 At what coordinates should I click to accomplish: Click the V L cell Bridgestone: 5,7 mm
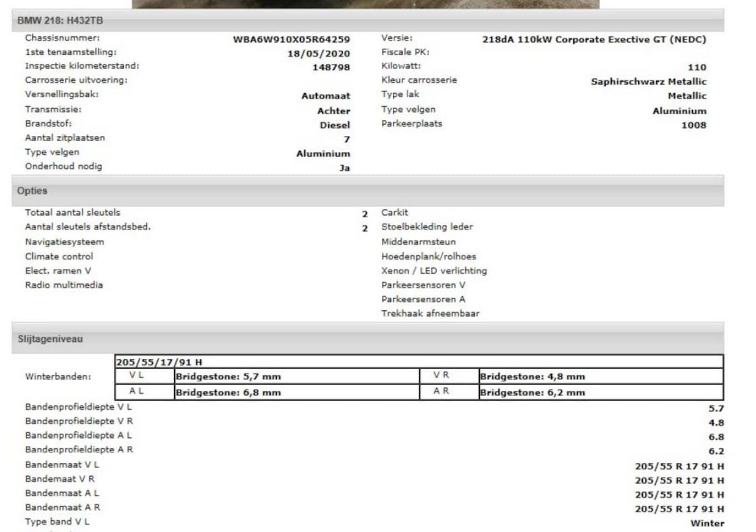point(297,376)
